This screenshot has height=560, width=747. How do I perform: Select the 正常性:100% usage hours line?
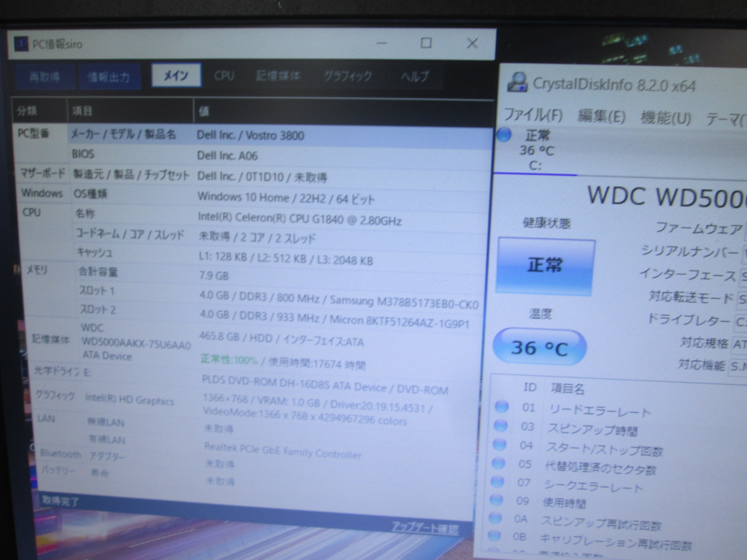[x=283, y=362]
